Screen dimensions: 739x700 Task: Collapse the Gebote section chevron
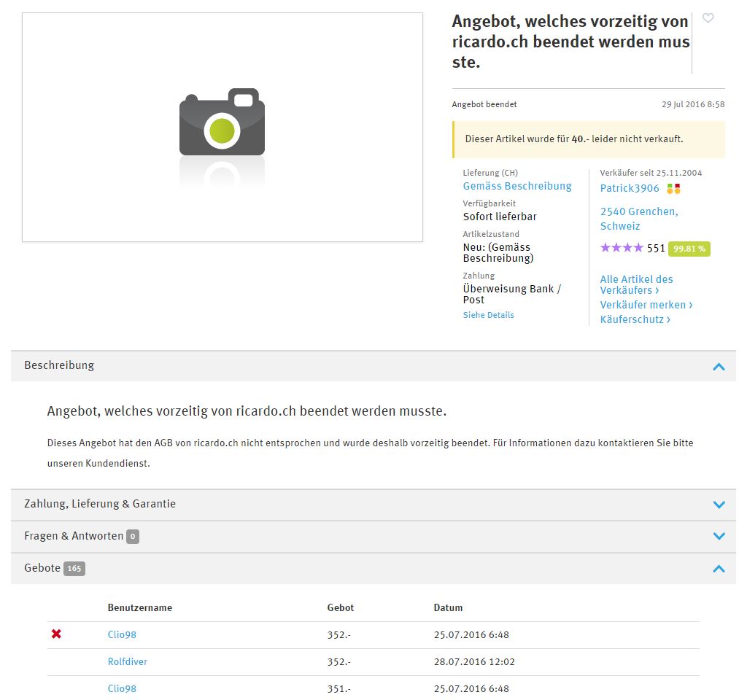tap(719, 569)
